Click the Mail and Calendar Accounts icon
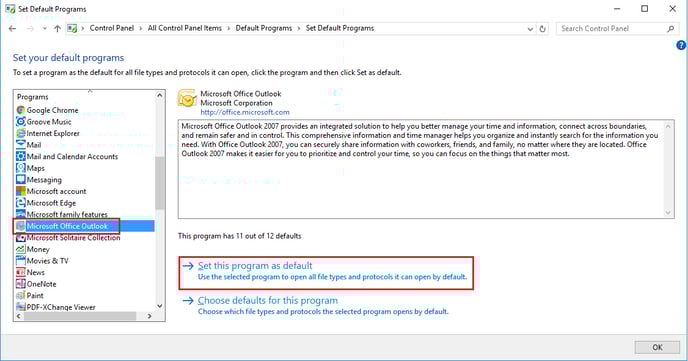The height and width of the screenshot is (361, 688). (x=21, y=156)
